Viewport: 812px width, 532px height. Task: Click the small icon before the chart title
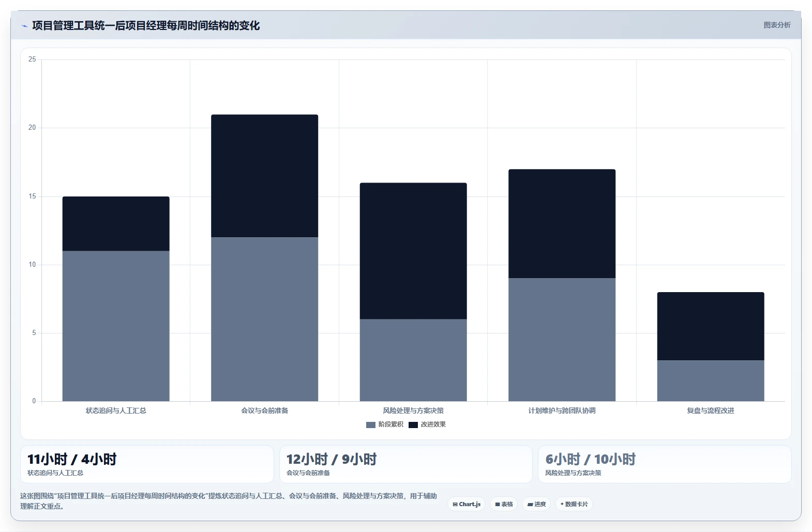[24, 26]
